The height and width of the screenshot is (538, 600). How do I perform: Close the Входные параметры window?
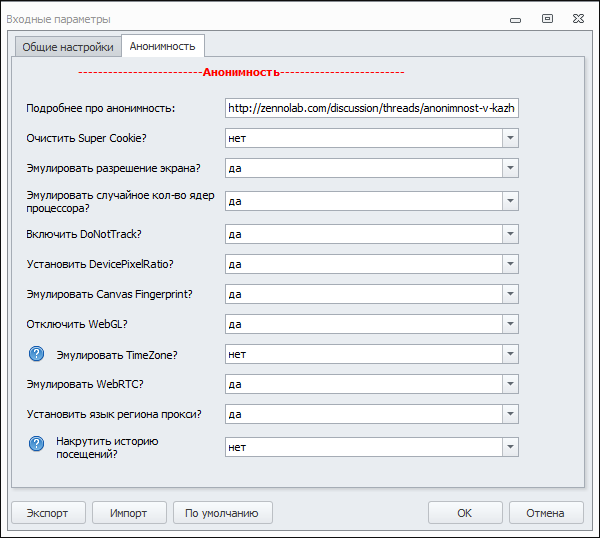pyautogui.click(x=578, y=18)
